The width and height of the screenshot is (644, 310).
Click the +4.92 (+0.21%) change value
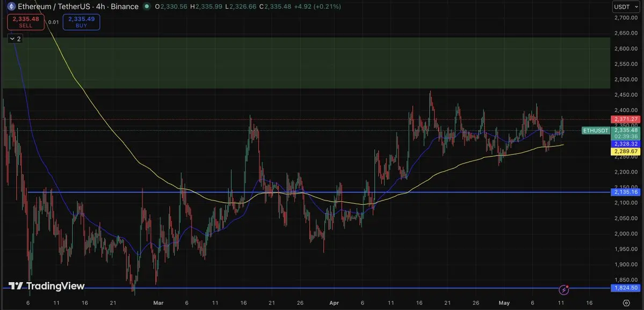click(317, 6)
